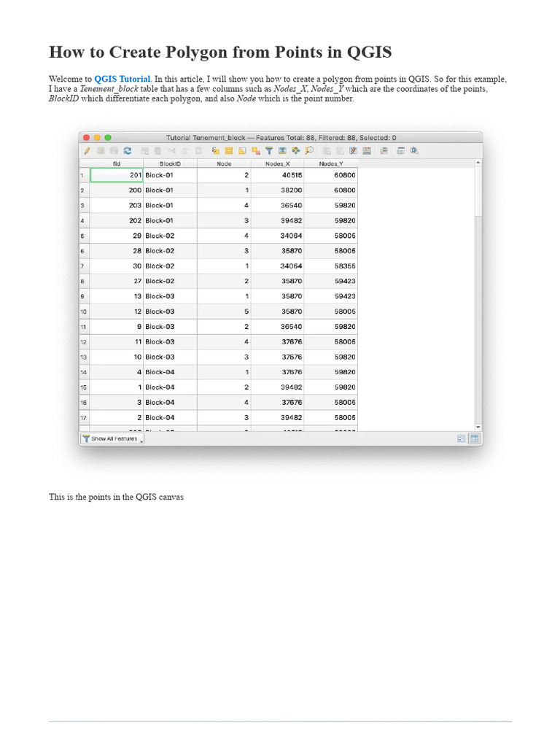Select the fid cell containing 201
Image resolution: width=560 pixels, height=747 pixels.
[117, 175]
